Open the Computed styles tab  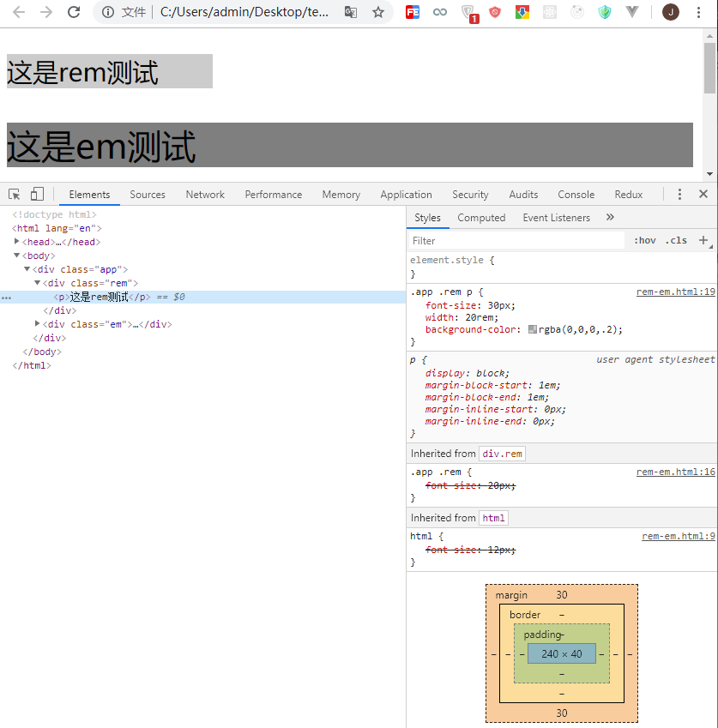(x=481, y=217)
